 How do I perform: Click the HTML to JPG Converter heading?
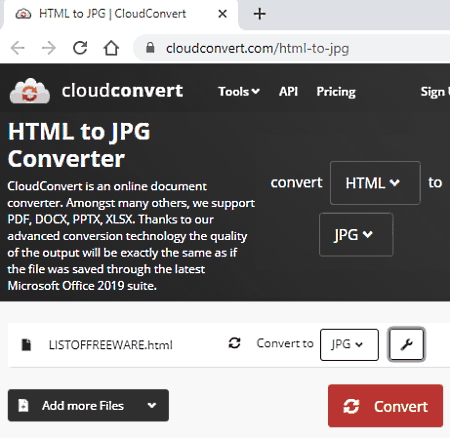point(79,145)
